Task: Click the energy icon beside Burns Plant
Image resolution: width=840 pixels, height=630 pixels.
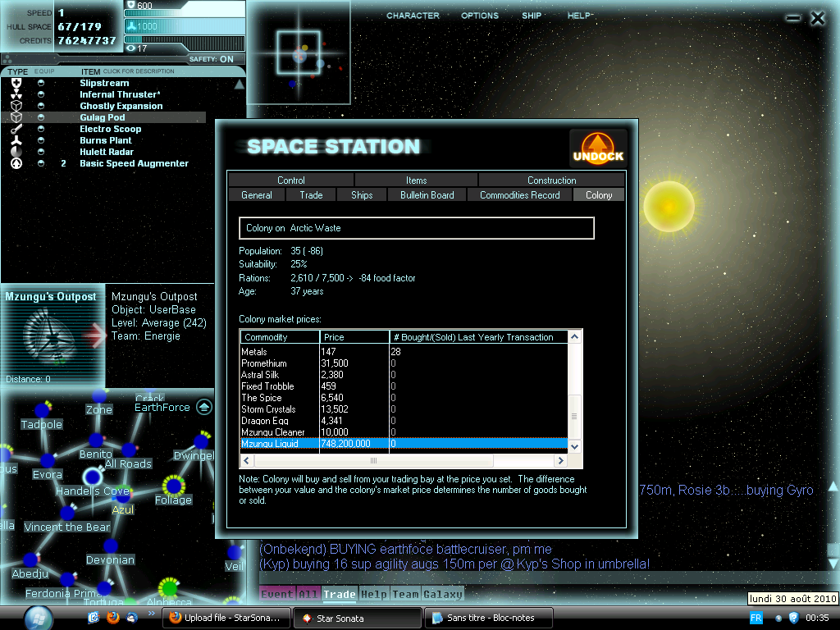Action: (16, 140)
